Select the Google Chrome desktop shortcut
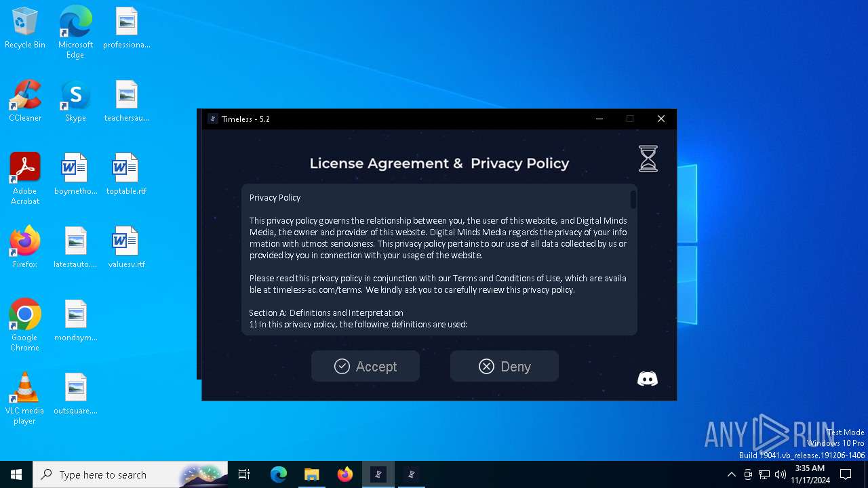The width and height of the screenshot is (868, 488). click(25, 325)
